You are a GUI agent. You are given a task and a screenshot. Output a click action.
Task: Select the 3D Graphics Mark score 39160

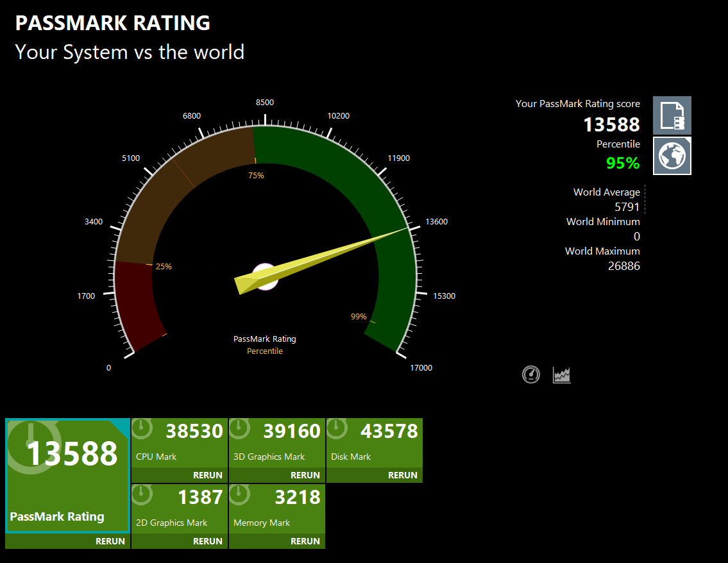pyautogui.click(x=292, y=431)
